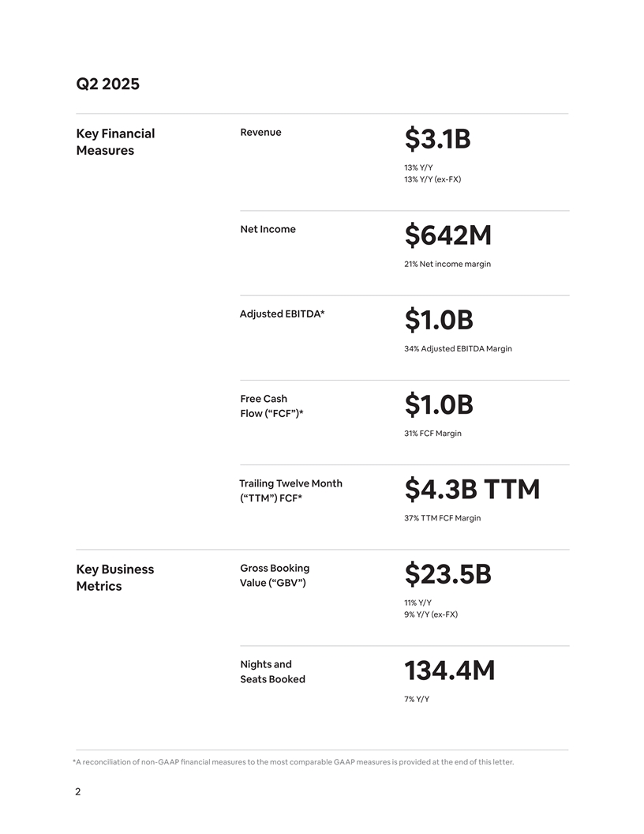Click the Adjusted EBITDA* label
The height and width of the screenshot is (834, 644).
click(x=282, y=314)
